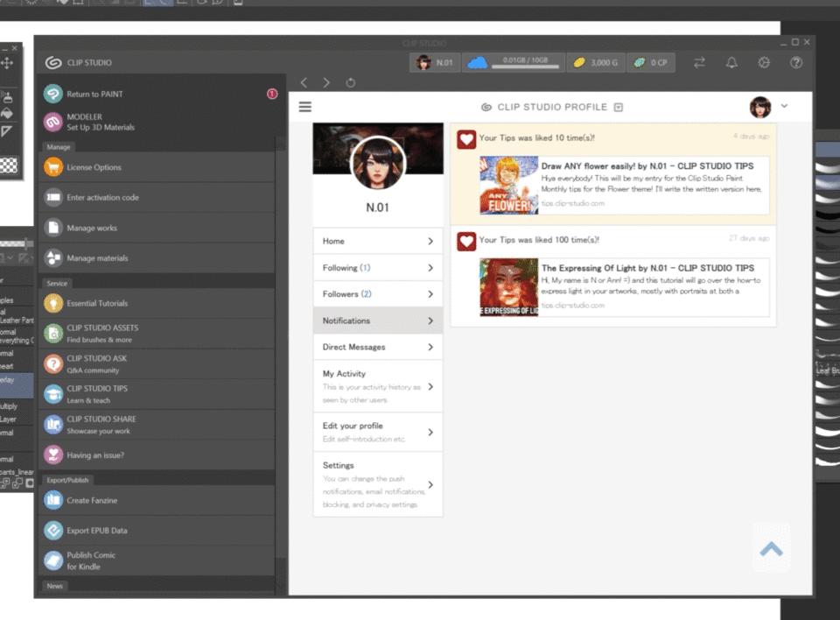The width and height of the screenshot is (840, 620).
Task: Select the Notifications menu item
Action: [x=378, y=321]
